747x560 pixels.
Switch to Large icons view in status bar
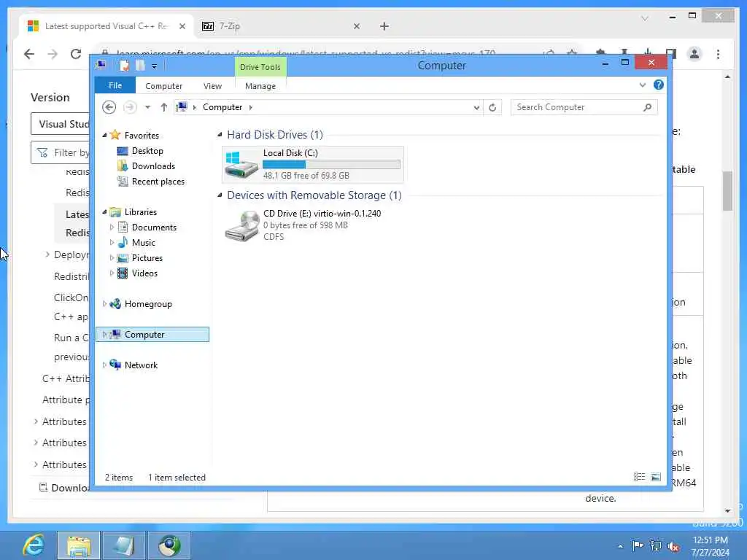[x=656, y=477]
